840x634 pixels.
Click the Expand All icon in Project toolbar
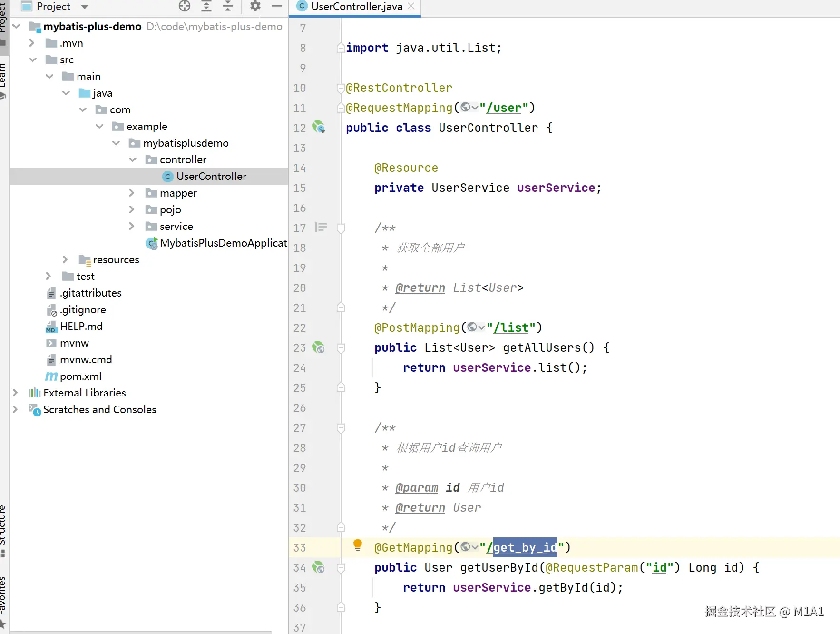pos(206,6)
